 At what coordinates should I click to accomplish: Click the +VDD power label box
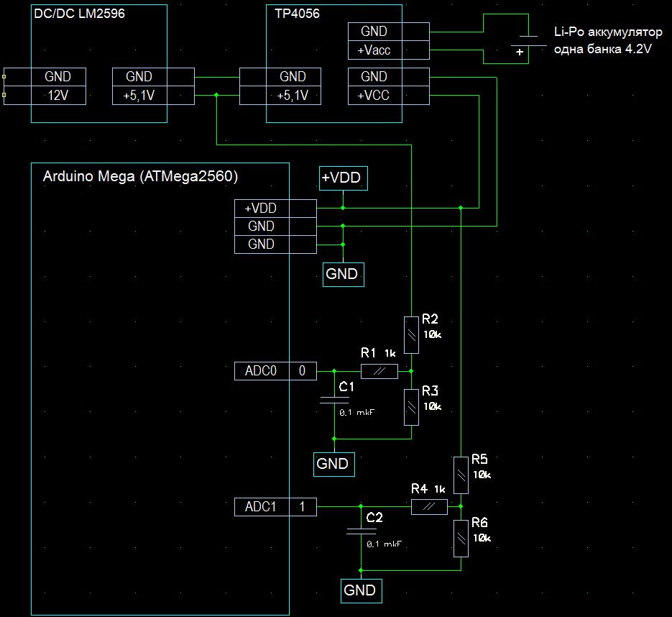click(x=344, y=178)
